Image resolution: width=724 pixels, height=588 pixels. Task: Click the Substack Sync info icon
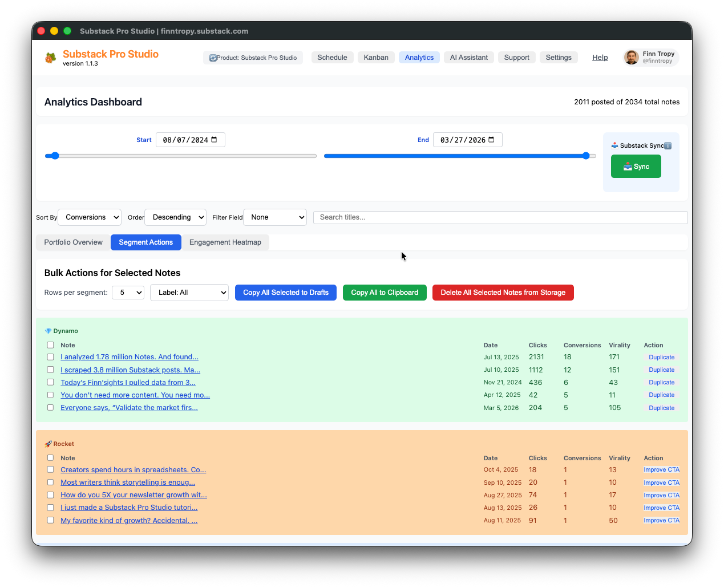pos(668,146)
